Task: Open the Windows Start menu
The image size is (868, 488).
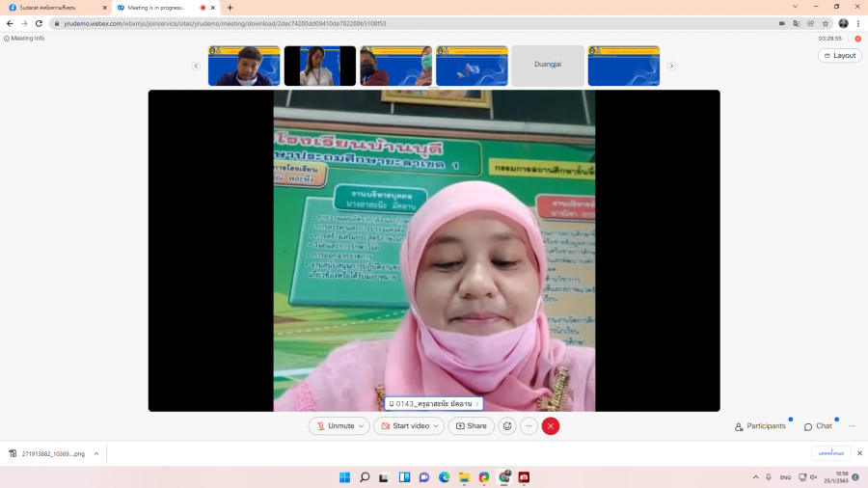Action: point(344,477)
